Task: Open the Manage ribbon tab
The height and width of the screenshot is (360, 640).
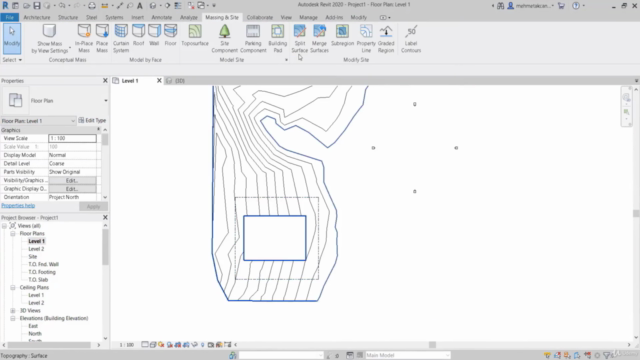Action: [x=308, y=18]
